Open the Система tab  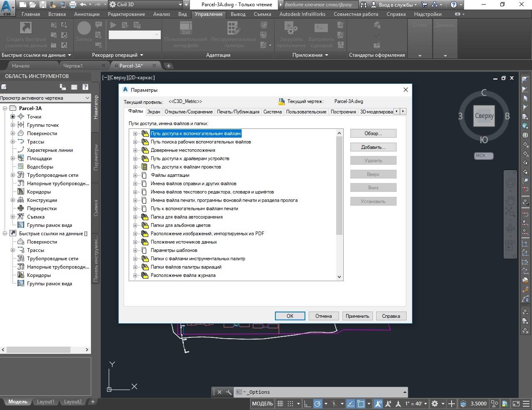pos(272,111)
